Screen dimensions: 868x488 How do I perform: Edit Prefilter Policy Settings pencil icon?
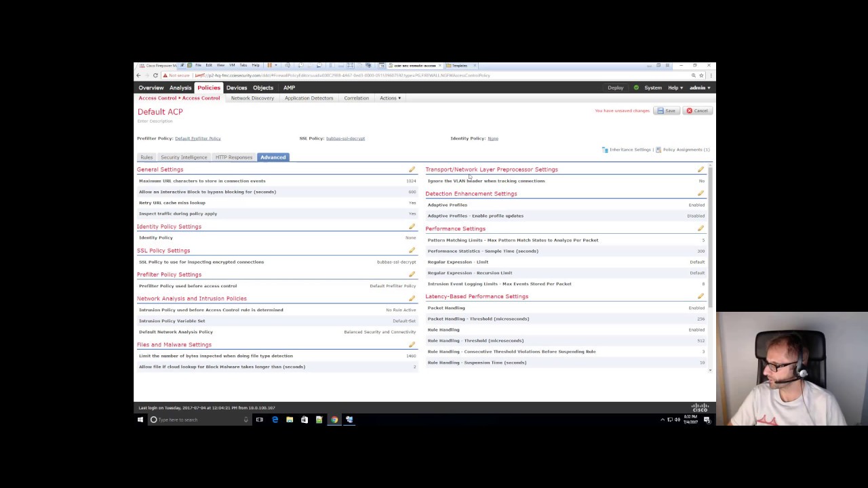(412, 274)
